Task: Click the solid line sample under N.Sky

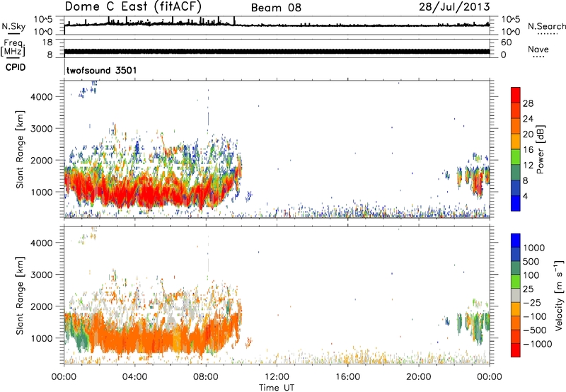Action: point(13,33)
